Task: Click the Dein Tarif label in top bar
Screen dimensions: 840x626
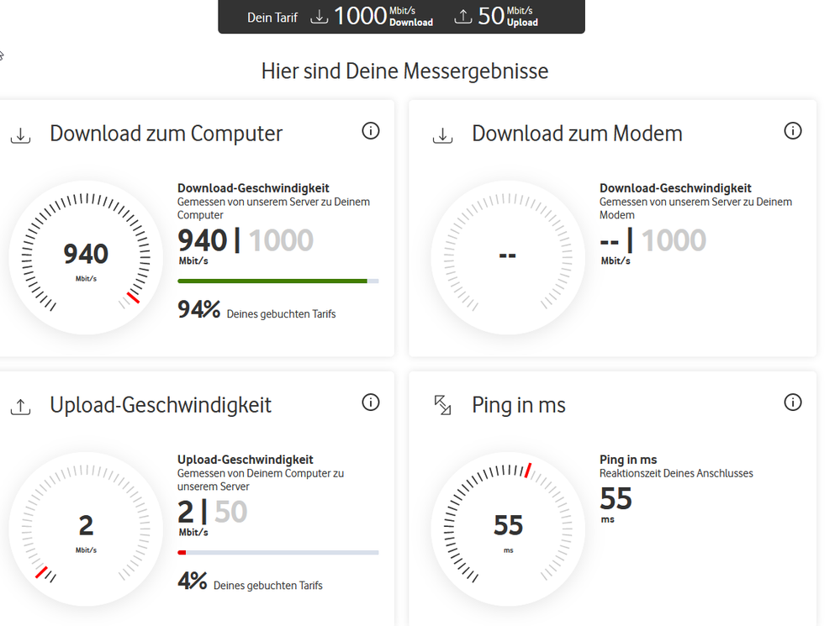Action: coord(272,18)
